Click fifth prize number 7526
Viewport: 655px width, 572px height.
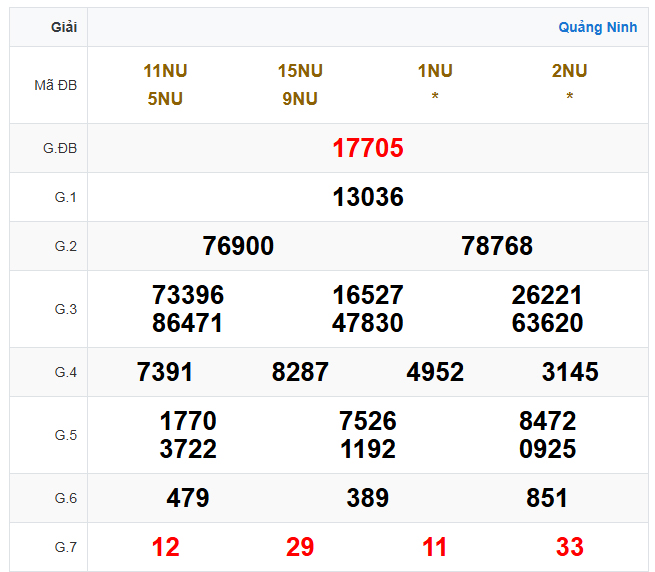[367, 421]
